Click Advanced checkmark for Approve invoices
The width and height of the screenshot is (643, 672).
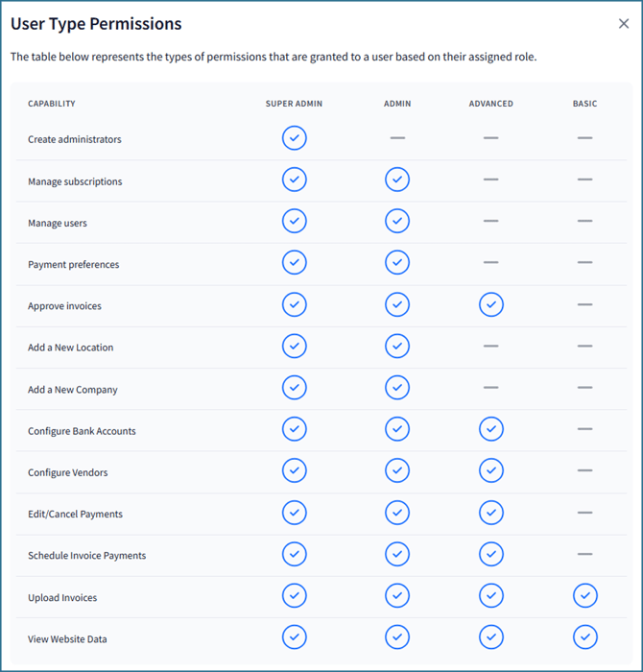(x=491, y=304)
